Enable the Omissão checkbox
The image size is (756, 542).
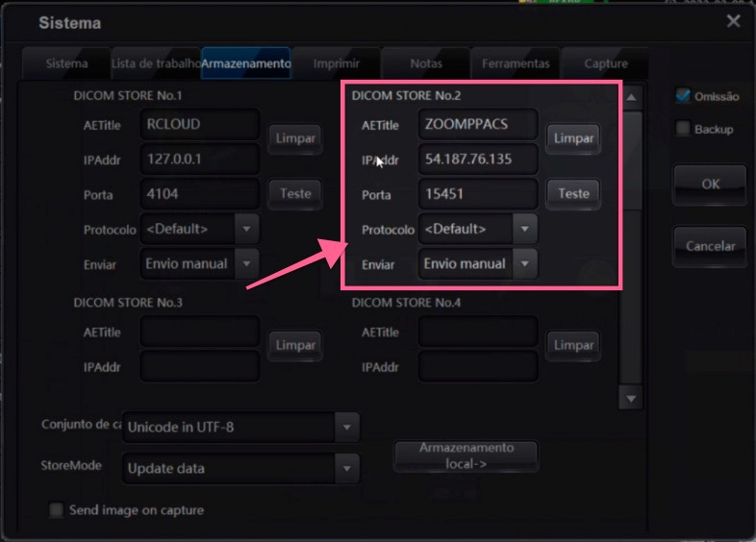coord(683,96)
